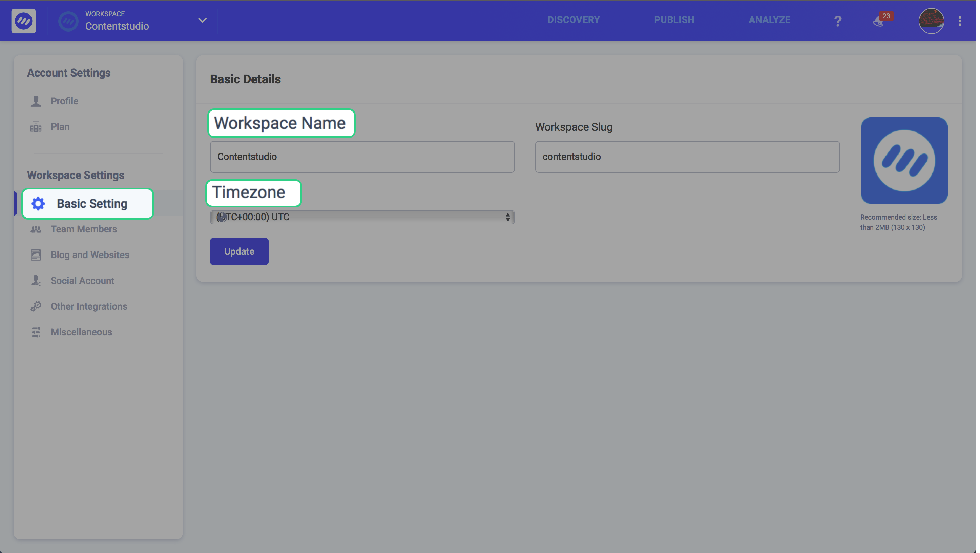Click Team Members people icon
The height and width of the screenshot is (553, 980).
click(36, 229)
